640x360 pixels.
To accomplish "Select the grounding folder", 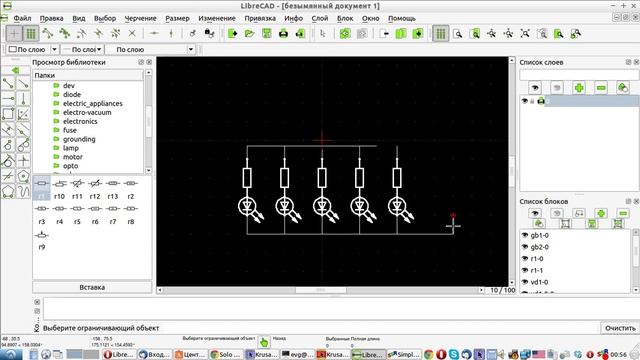I will (79, 139).
